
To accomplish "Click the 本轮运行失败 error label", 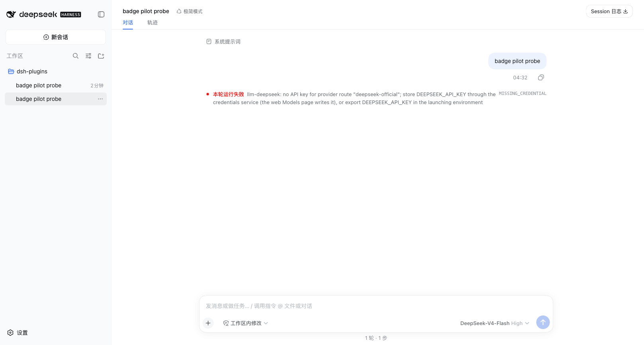I will point(228,95).
